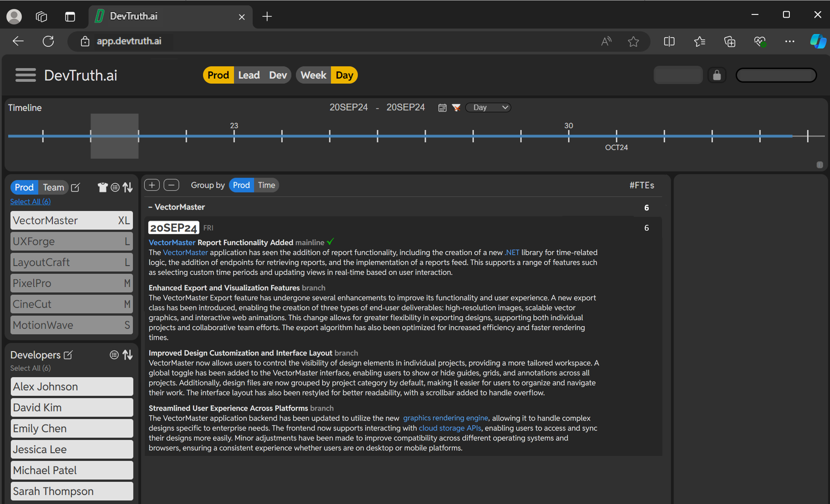Select the Day period toggle
Screen dimensions: 830x504
tap(344, 75)
